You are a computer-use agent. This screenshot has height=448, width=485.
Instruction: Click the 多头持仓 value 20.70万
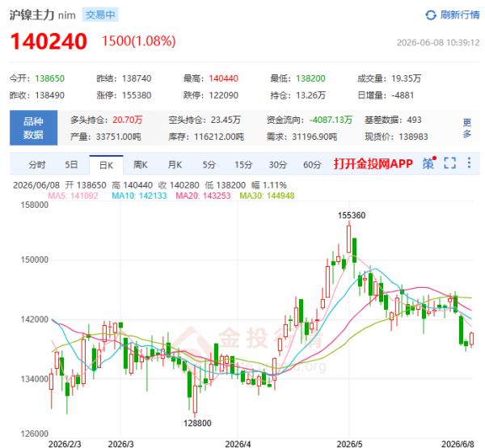click(x=128, y=120)
